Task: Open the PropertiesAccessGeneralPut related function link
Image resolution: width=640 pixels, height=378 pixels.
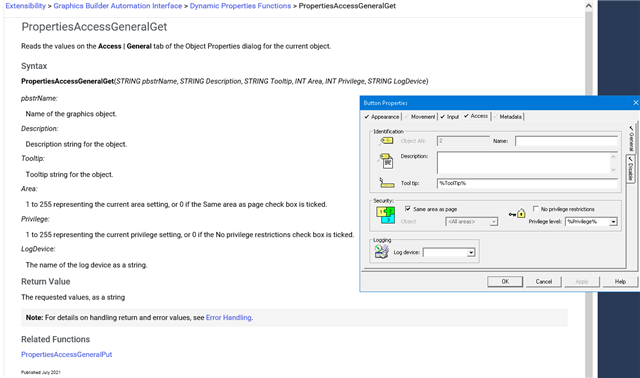Action: point(67,354)
